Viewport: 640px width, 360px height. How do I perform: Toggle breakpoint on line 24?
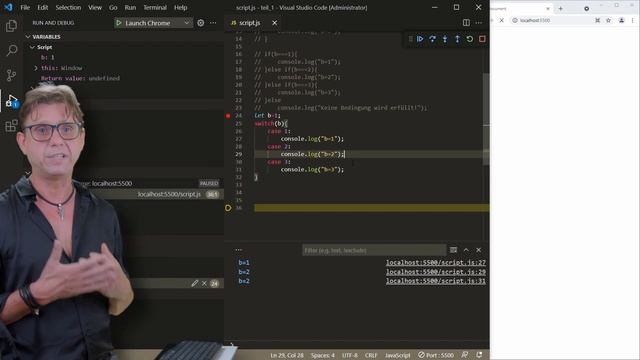coord(228,116)
